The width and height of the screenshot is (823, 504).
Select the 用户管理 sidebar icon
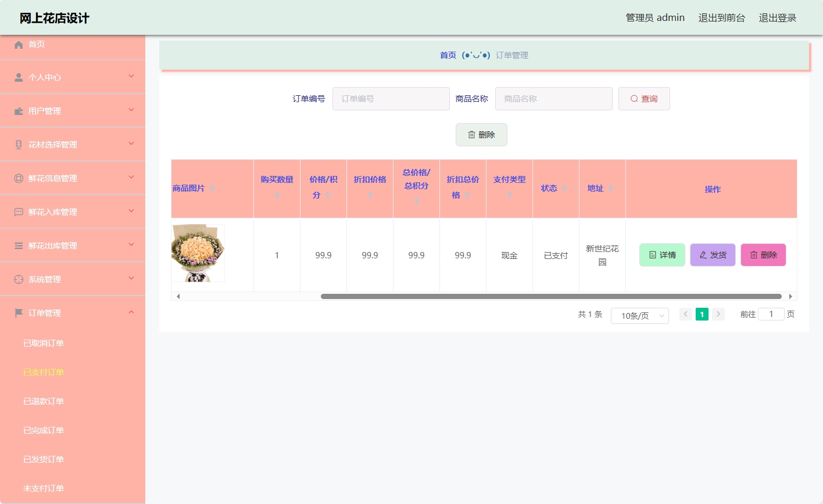click(18, 110)
